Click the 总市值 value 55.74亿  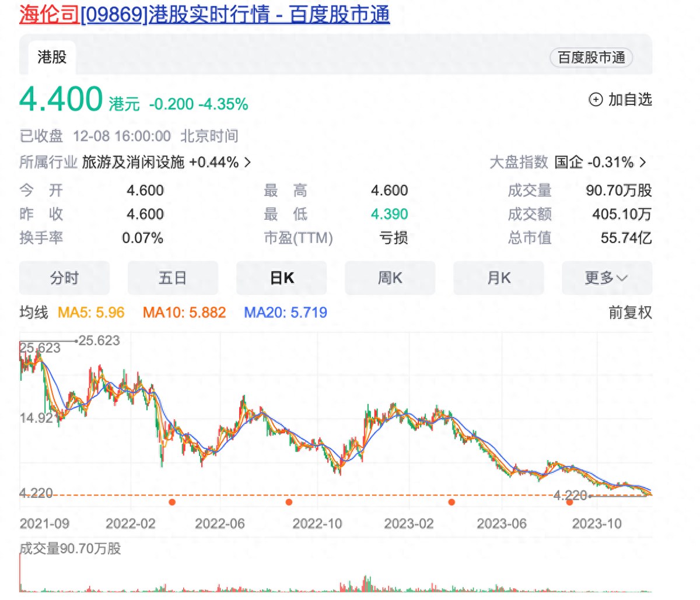[x=626, y=238]
